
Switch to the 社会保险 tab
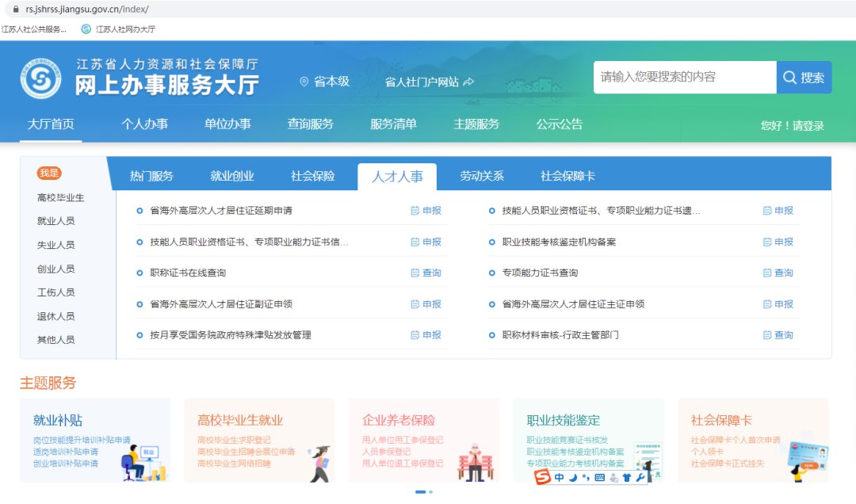(x=312, y=176)
